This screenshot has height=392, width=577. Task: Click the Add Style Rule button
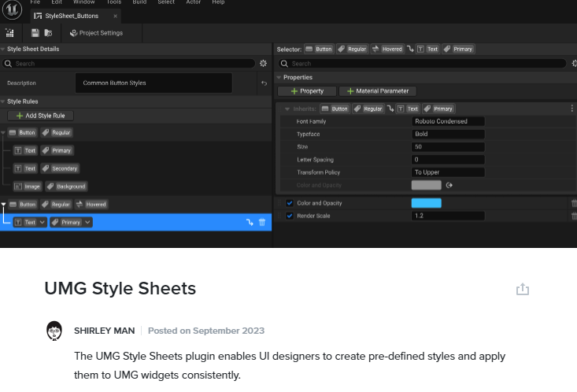(40, 116)
